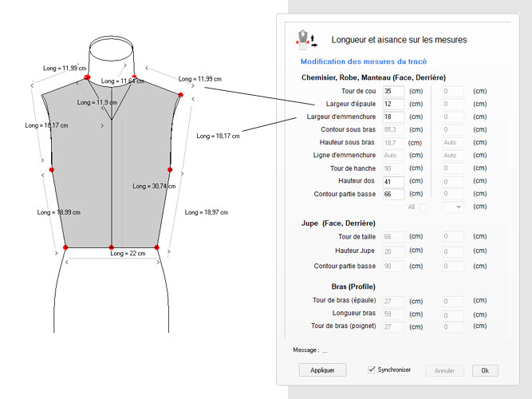Select the red point at right armhole bottom

[171, 169]
